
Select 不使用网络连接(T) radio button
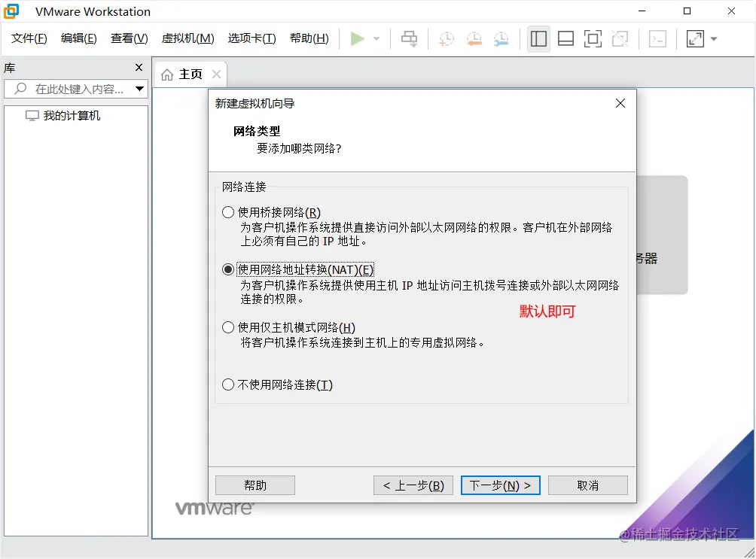pos(228,384)
